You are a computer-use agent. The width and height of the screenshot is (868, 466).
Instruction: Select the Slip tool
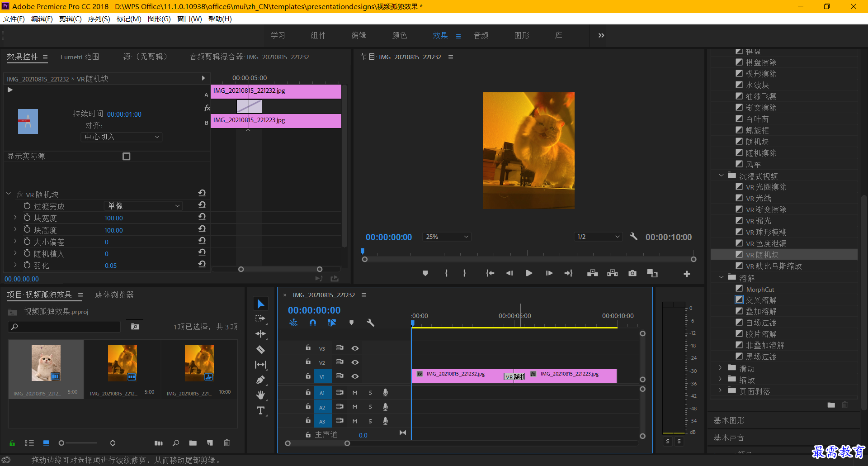point(261,365)
